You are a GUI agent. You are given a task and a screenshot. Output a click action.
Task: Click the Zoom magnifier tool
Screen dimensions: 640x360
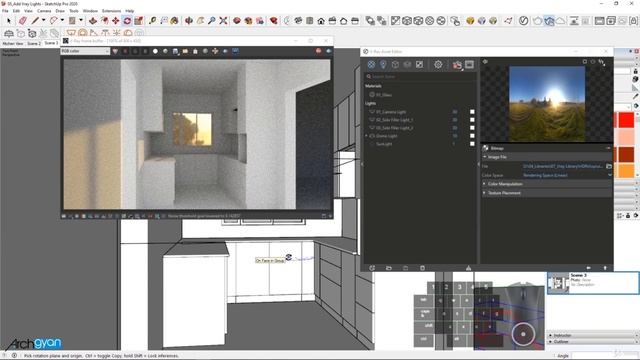[x=211, y=20]
